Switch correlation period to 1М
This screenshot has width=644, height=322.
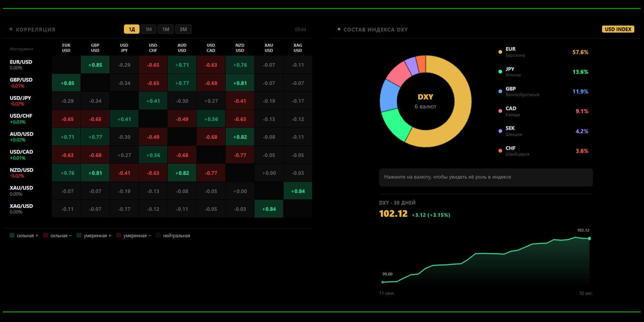tap(166, 29)
